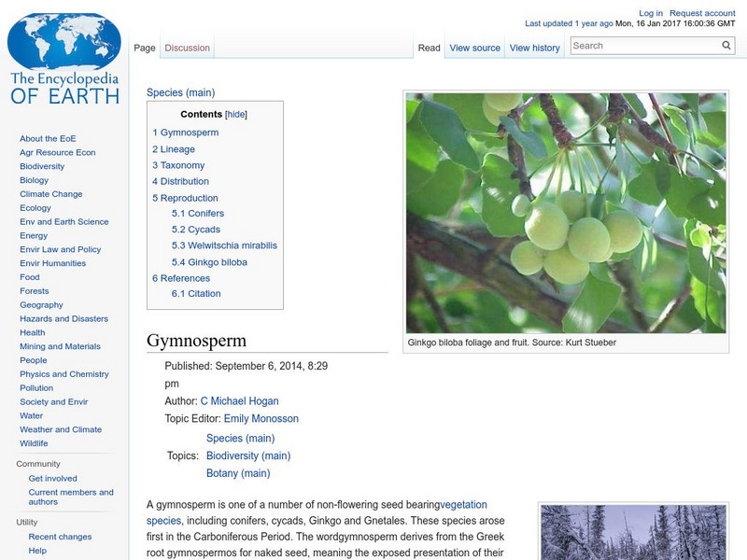Jump to section 4 Distribution
This screenshot has height=560, width=747.
tap(180, 181)
